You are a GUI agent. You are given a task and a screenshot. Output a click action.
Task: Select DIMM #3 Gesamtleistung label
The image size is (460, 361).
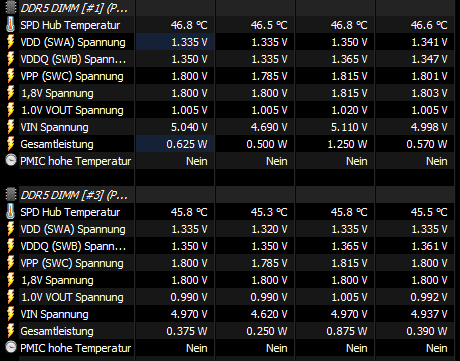(x=57, y=331)
